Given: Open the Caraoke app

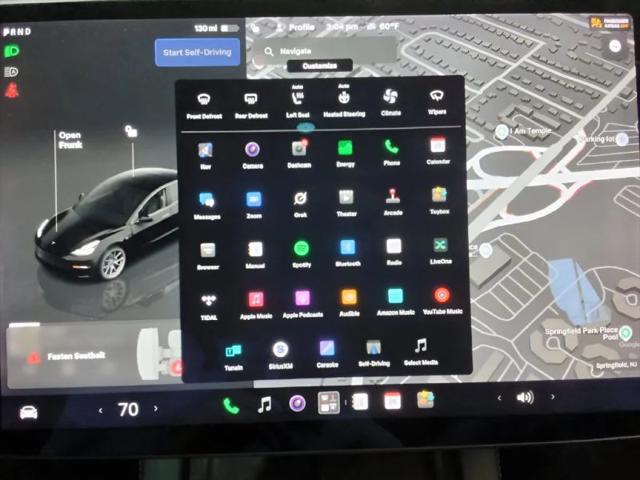Looking at the screenshot, I should coord(327,354).
